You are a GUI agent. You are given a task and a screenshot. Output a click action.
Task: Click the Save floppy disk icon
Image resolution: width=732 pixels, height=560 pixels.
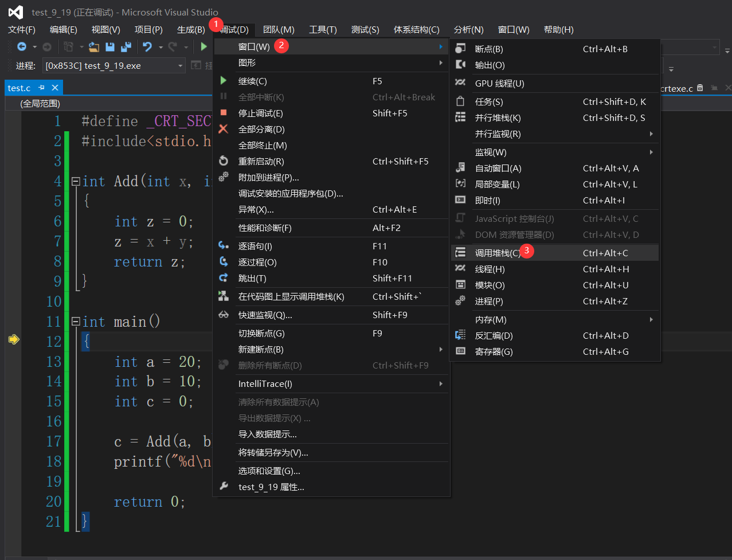click(110, 47)
